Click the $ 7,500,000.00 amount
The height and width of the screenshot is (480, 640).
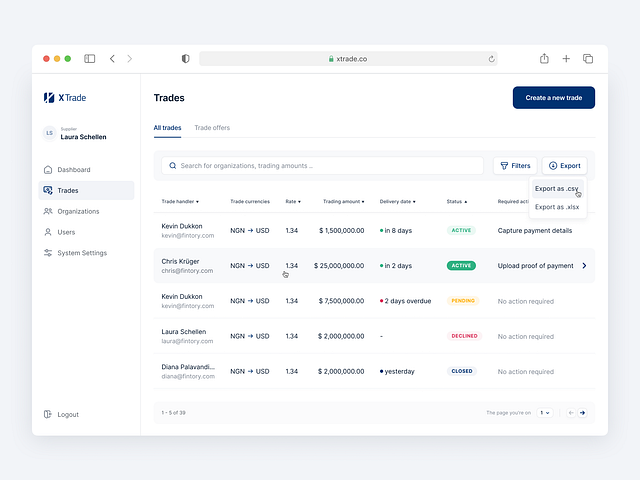tap(341, 301)
